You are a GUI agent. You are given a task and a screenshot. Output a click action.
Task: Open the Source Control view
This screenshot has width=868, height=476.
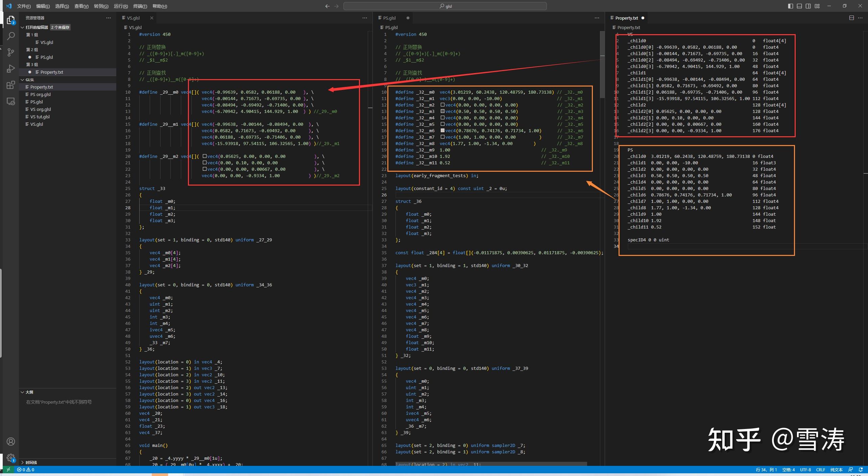tap(10, 52)
